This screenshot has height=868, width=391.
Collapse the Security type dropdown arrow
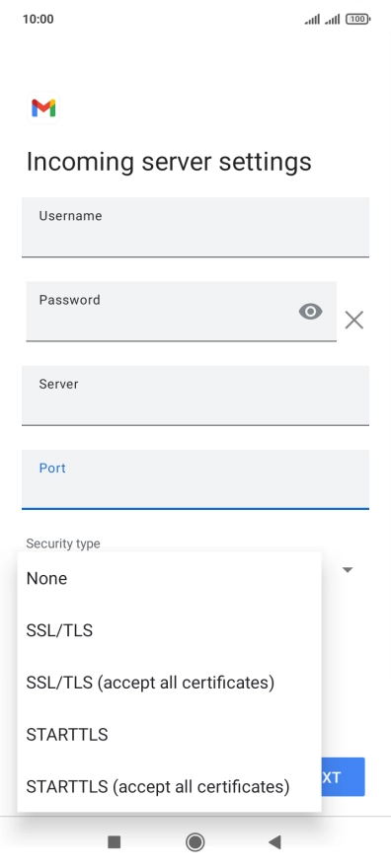pyautogui.click(x=348, y=570)
